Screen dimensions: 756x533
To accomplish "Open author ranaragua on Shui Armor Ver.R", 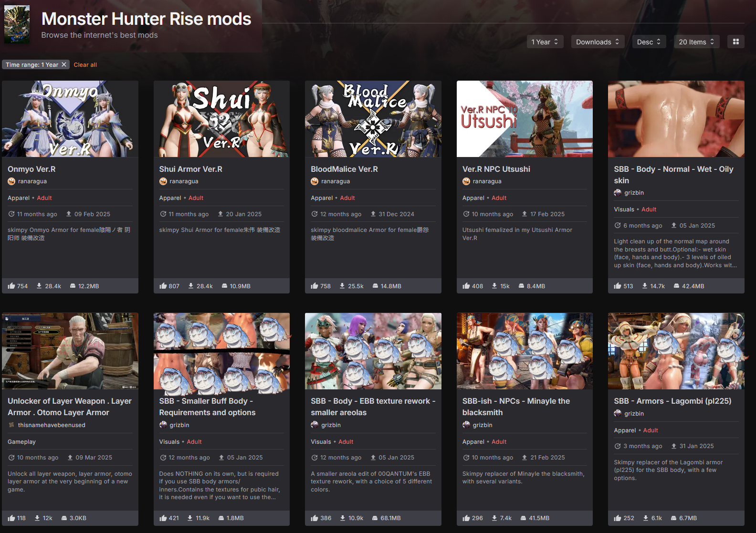I will tap(184, 181).
